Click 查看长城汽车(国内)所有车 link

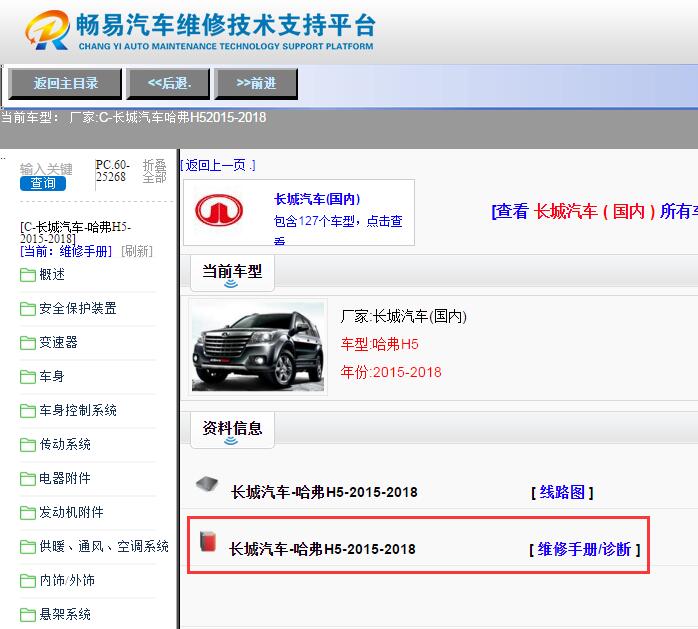tap(594, 211)
